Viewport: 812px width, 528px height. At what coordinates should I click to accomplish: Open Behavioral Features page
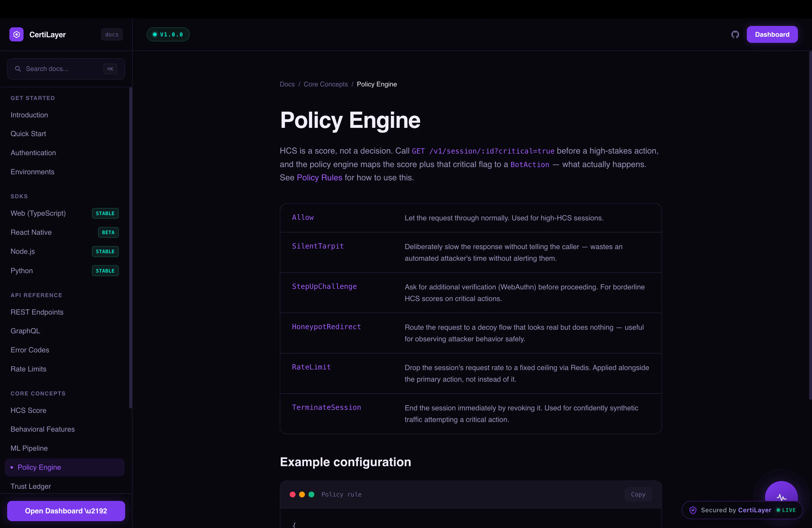[x=43, y=429]
